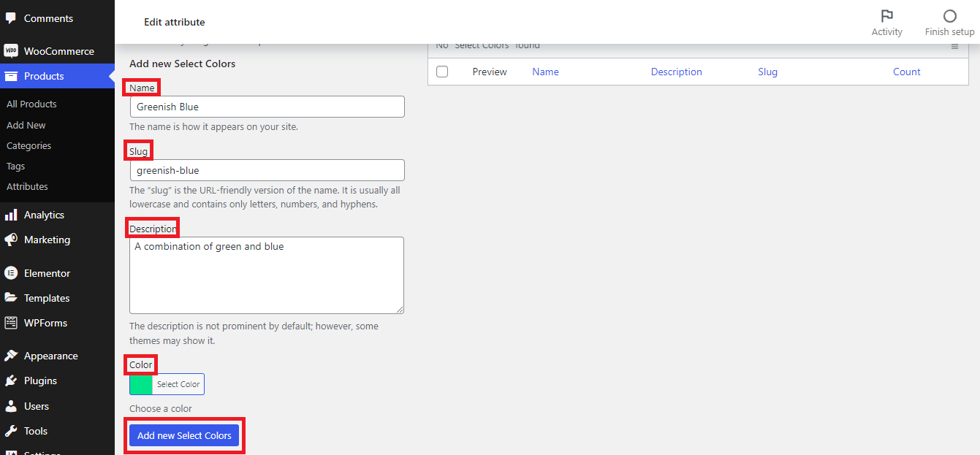Click the green color swatch
Viewport: 980px width, 455px height.
141,384
